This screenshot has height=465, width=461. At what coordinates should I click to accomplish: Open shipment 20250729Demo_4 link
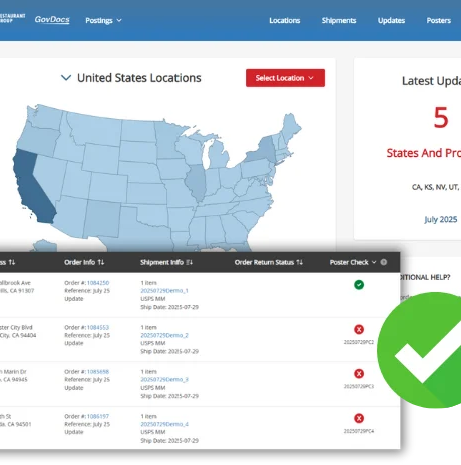pyautogui.click(x=164, y=424)
